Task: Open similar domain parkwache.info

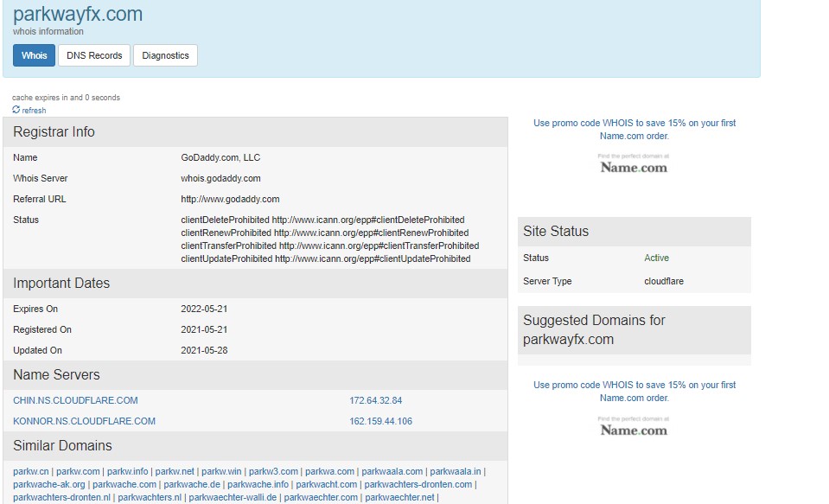Action: tap(258, 484)
